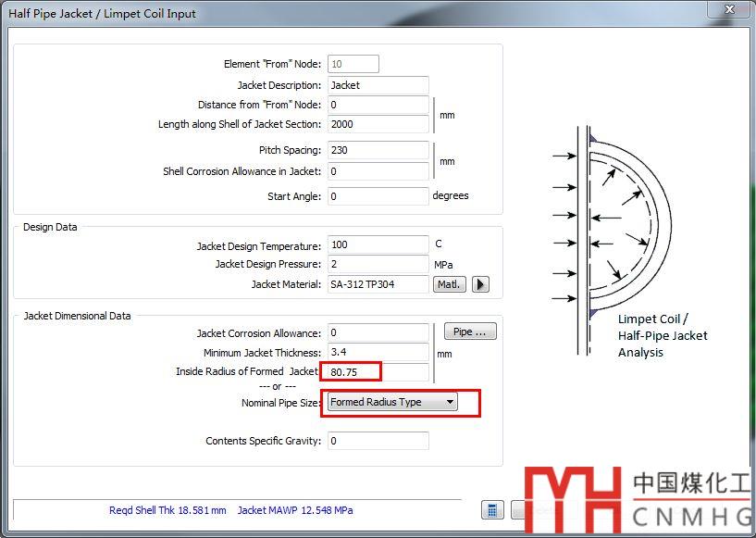Click the Contents Specific Gravity field
This screenshot has width=756, height=538.
(x=378, y=441)
